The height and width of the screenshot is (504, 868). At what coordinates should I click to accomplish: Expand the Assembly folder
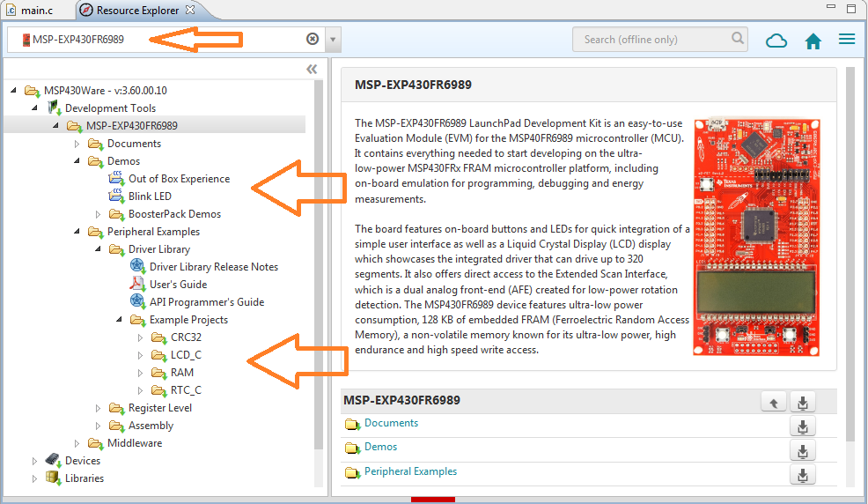(x=98, y=426)
